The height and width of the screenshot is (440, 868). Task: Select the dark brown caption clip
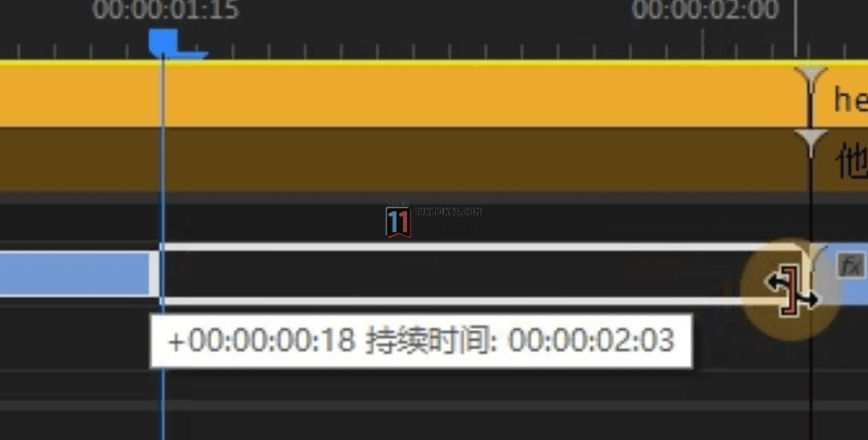[404, 160]
